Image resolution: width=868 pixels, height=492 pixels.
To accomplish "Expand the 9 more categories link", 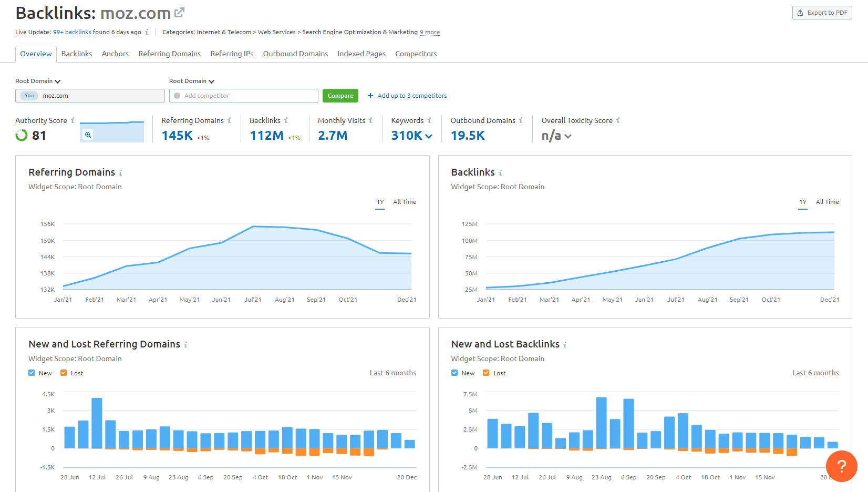I will click(430, 32).
